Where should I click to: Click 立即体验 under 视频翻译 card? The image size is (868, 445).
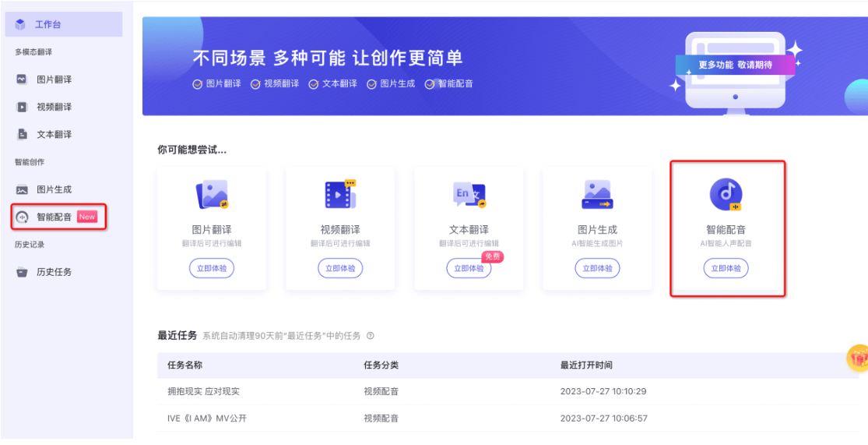pos(340,268)
